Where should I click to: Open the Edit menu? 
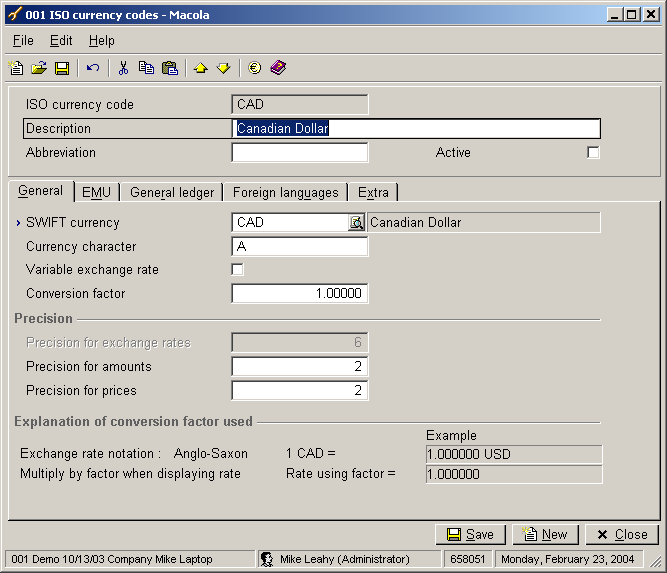tap(61, 41)
